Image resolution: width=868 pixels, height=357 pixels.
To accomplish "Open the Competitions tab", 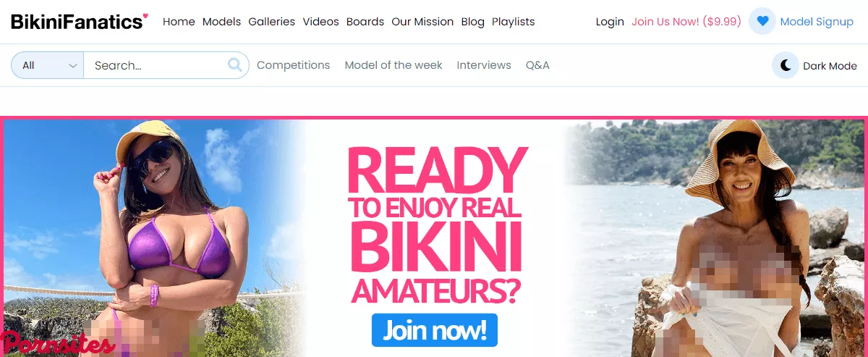I will [293, 65].
